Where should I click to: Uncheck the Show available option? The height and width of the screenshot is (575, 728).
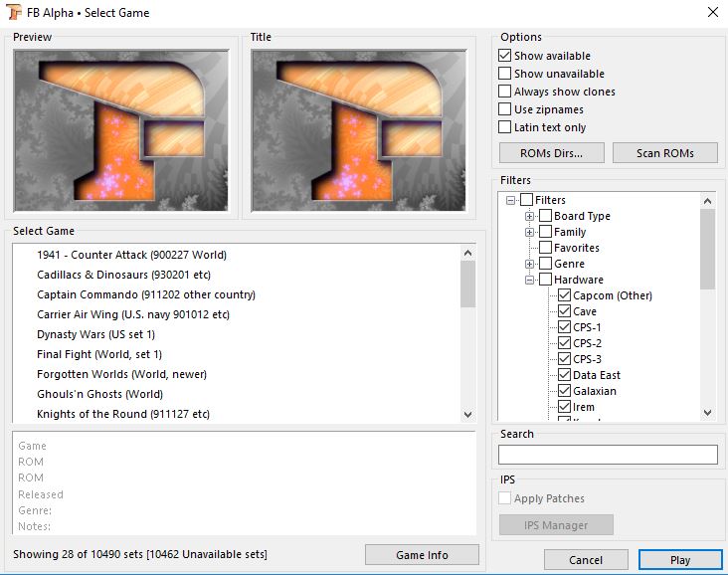(504, 56)
